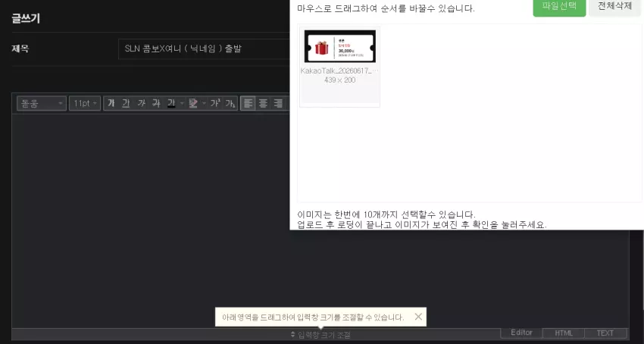Apply subscript formatting
This screenshot has height=344, width=644.
pyautogui.click(x=230, y=104)
